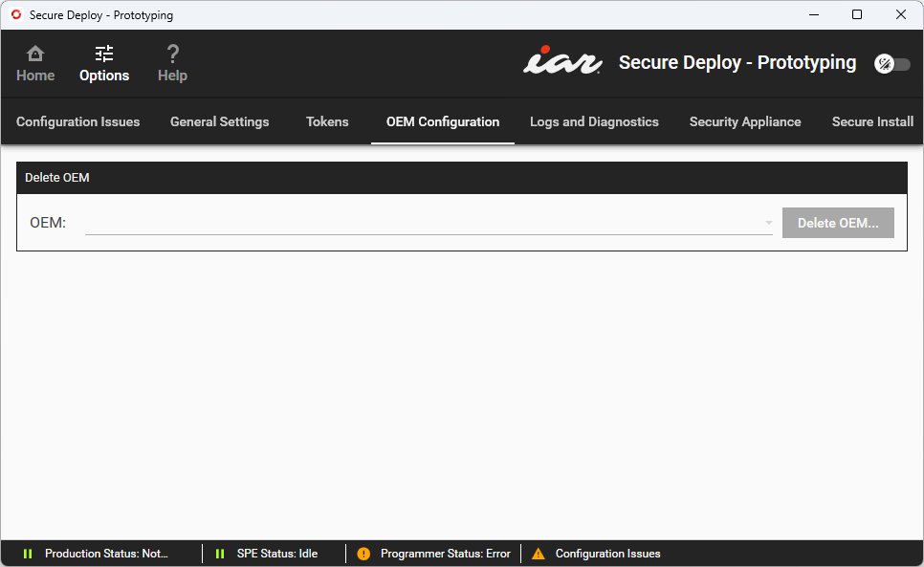
Task: Switch to the General Settings tab
Action: click(219, 121)
